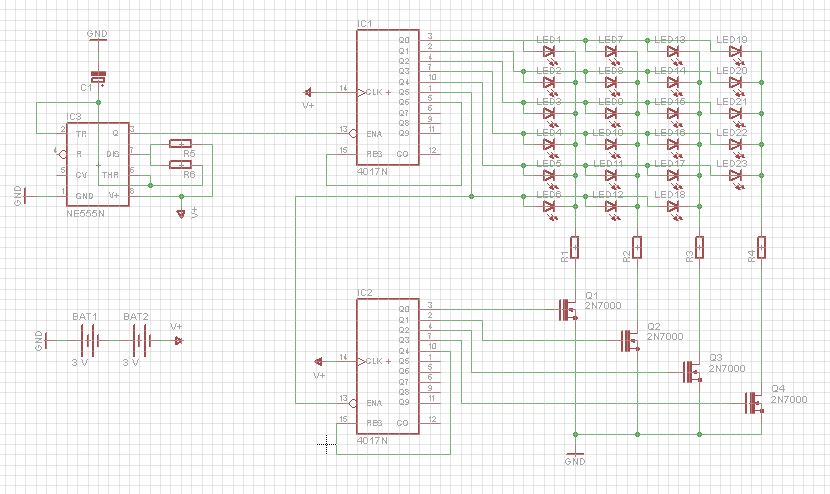Viewport: 830px width, 494px height.
Task: Click the V+ supply symbol beside BAT2
Action: click(x=178, y=341)
